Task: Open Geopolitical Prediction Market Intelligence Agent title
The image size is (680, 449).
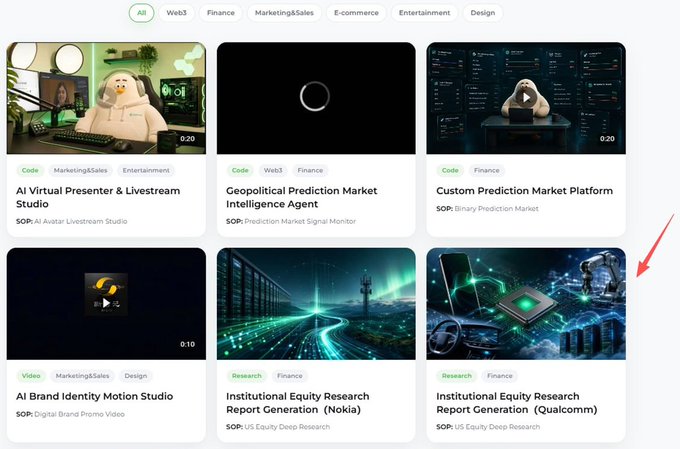Action: coord(301,197)
